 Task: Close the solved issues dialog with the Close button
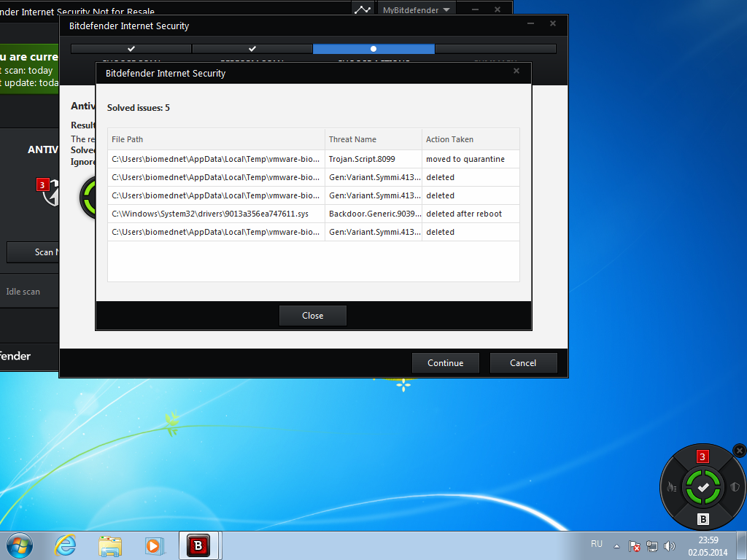click(x=312, y=316)
